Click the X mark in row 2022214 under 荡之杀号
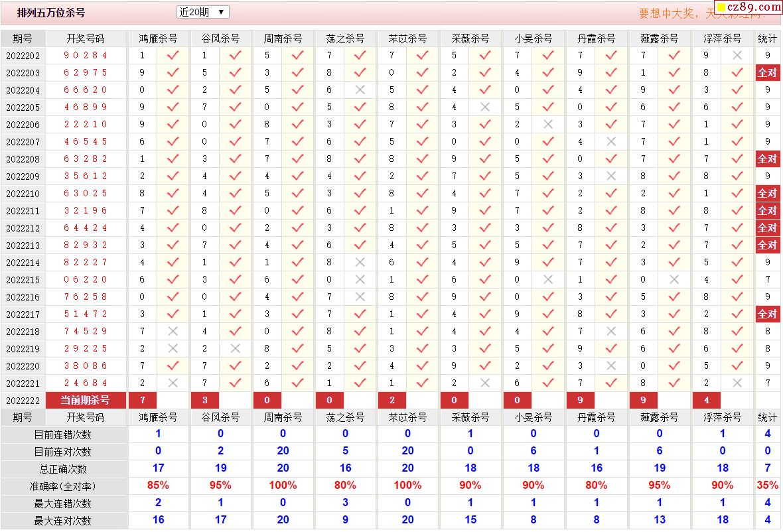Viewport: 783px width, 532px height. (x=360, y=263)
